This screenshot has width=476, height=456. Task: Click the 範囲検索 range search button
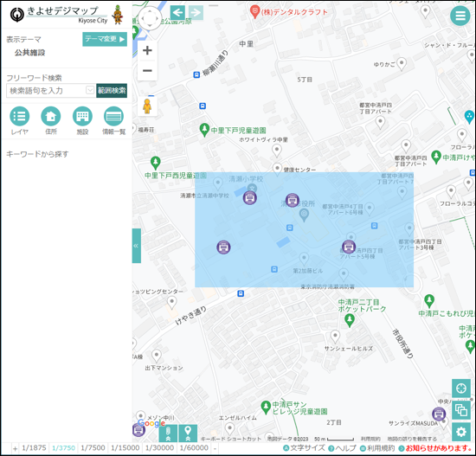112,91
